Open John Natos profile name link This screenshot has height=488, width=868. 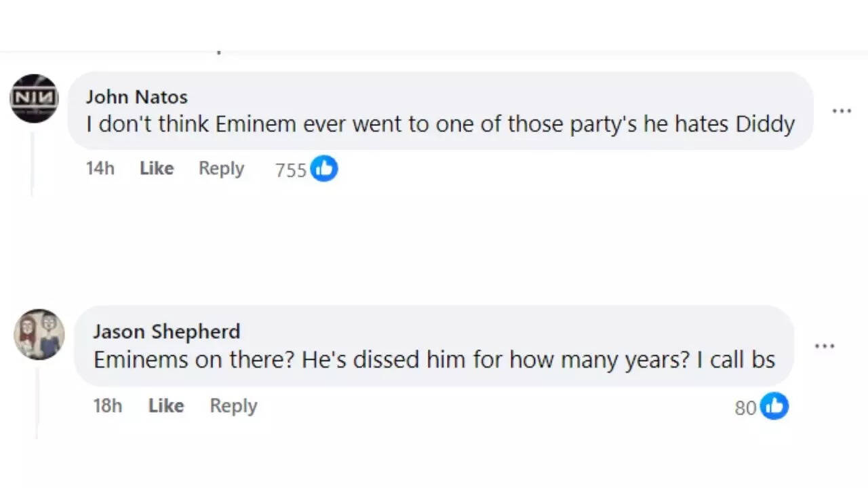point(136,97)
